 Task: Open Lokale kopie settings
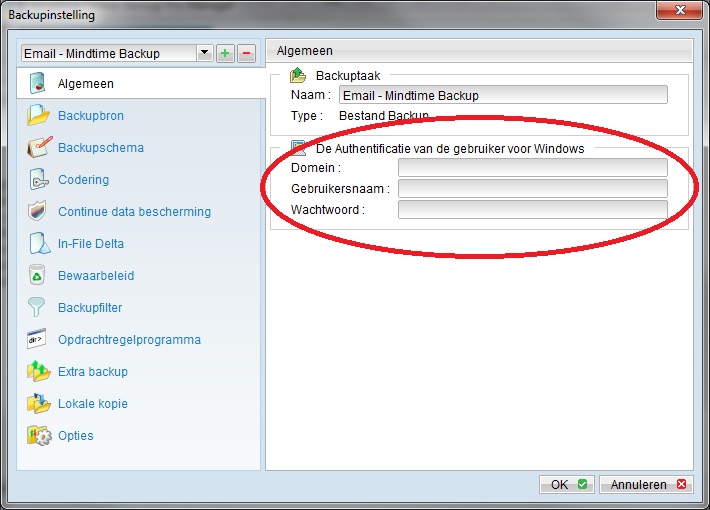click(93, 404)
